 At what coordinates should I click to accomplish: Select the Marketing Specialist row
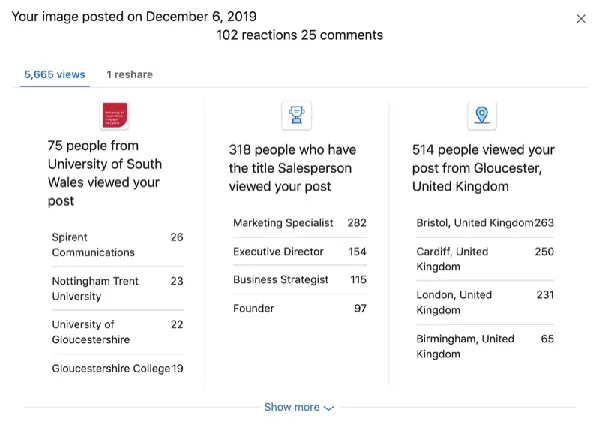point(300,223)
